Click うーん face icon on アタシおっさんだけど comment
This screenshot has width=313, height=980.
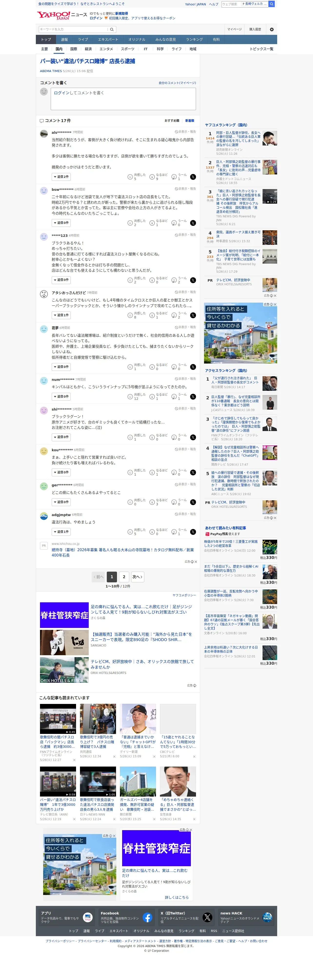coord(174,315)
